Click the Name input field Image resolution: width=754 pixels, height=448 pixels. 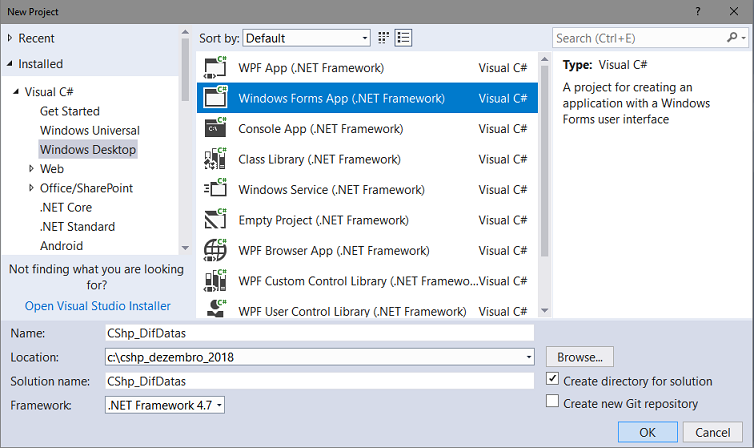coord(319,333)
